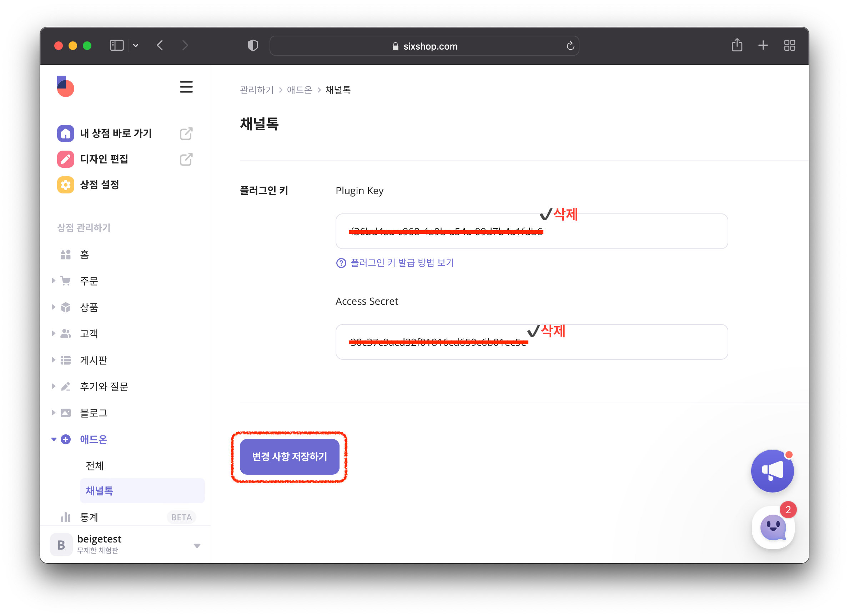
Task: Click 변경 사항 저장하기 button
Action: pos(289,456)
